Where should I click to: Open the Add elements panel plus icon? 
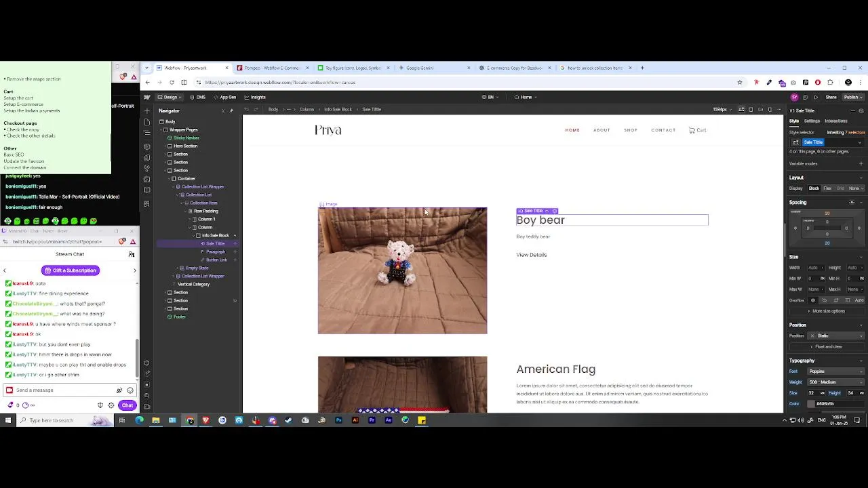point(147,111)
